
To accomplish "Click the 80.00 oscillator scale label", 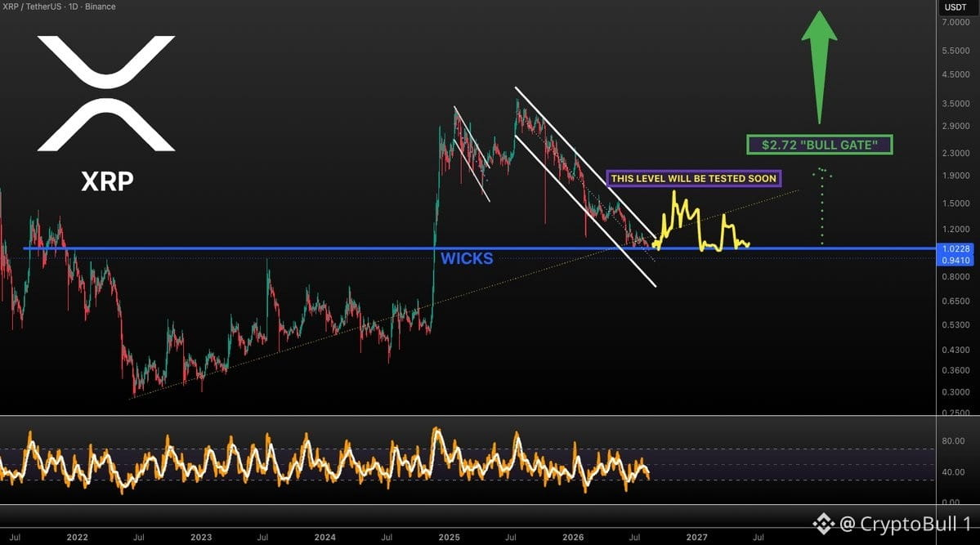I will click(953, 440).
